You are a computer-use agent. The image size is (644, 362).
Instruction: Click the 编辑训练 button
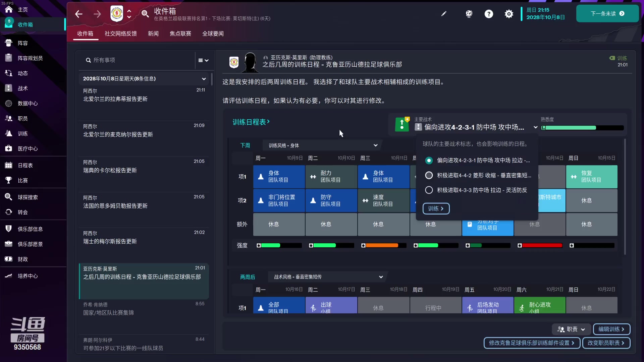click(611, 329)
